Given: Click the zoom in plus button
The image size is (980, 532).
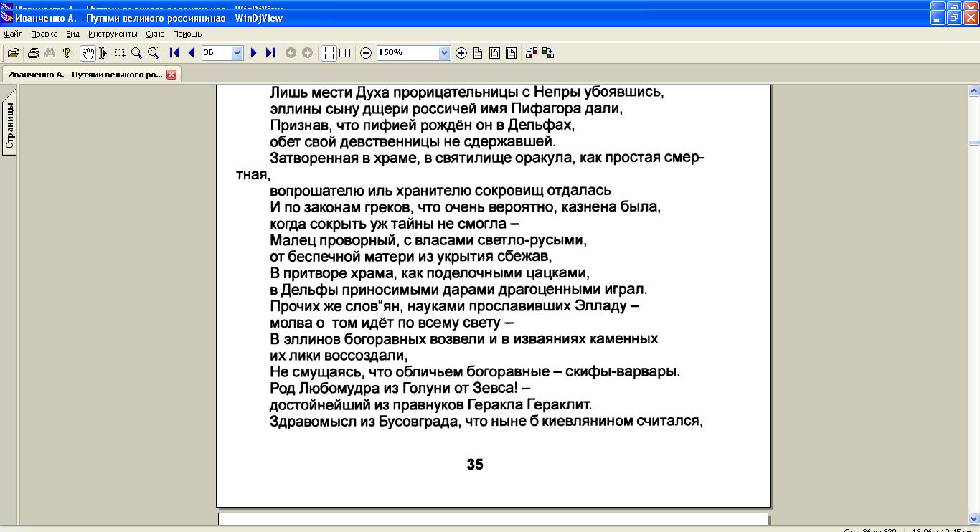Looking at the screenshot, I should click(x=461, y=53).
